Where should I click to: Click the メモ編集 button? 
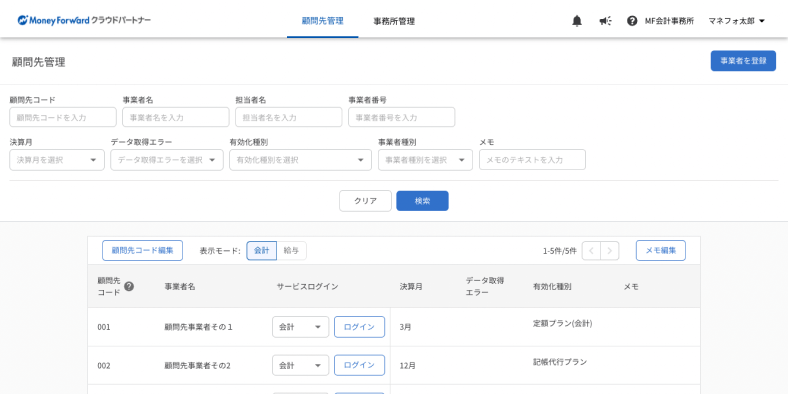click(661, 250)
